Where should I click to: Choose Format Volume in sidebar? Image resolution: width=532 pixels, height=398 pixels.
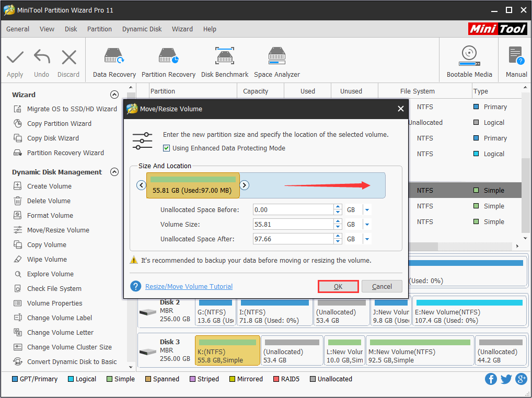(43, 215)
